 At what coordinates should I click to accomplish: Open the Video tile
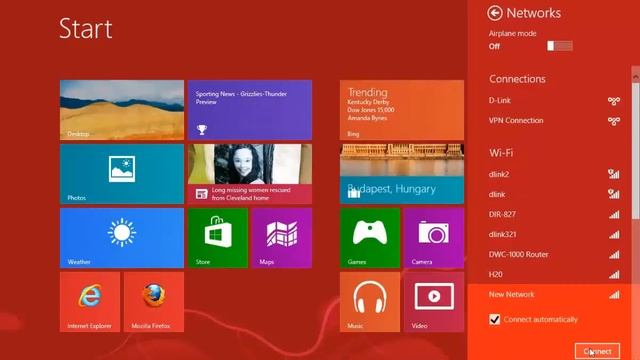click(434, 302)
